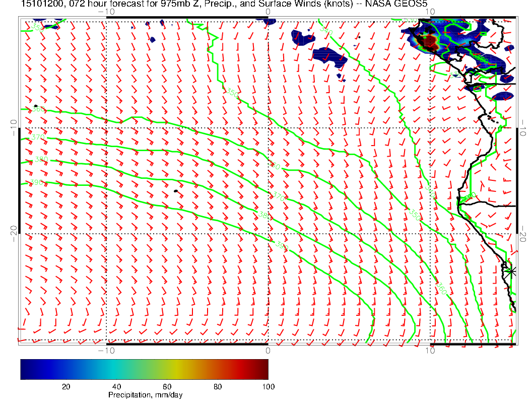Viewport: 532px width, 411px height.
Task: Click the 370 contour label near map center
Action: pos(278,196)
